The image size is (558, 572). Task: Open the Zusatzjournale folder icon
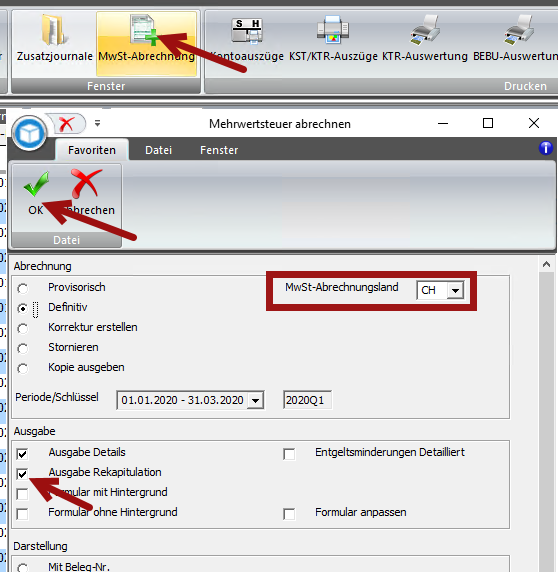(54, 30)
